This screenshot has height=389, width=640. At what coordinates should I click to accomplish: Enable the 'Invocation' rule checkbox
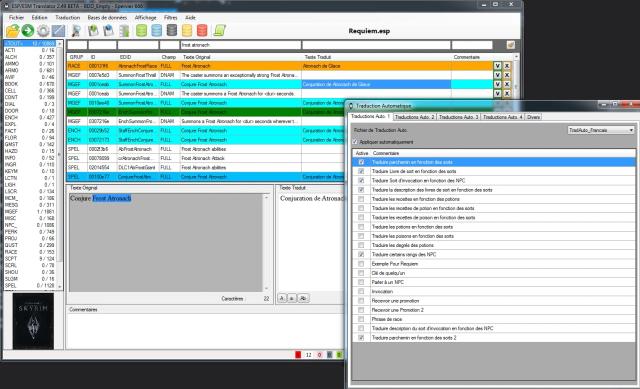click(361, 291)
